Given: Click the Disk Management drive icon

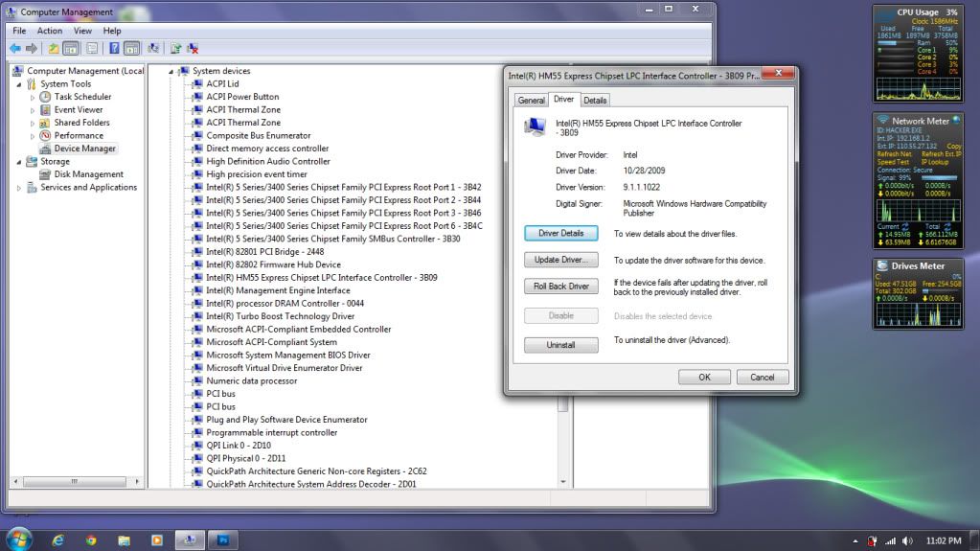Looking at the screenshot, I should coord(45,174).
